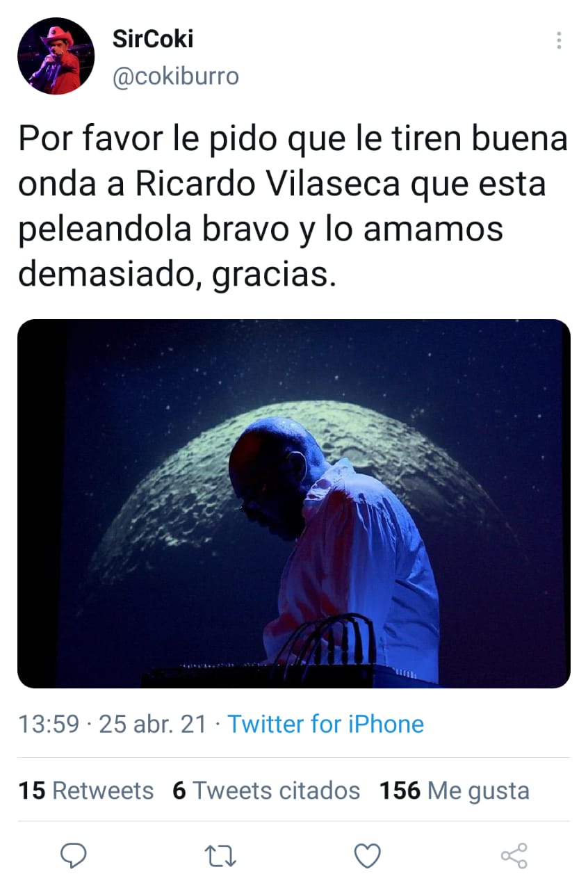Screen dimensions: 588x890
Task: Click the tweet text starting with 'Por favor'
Action: point(293,208)
